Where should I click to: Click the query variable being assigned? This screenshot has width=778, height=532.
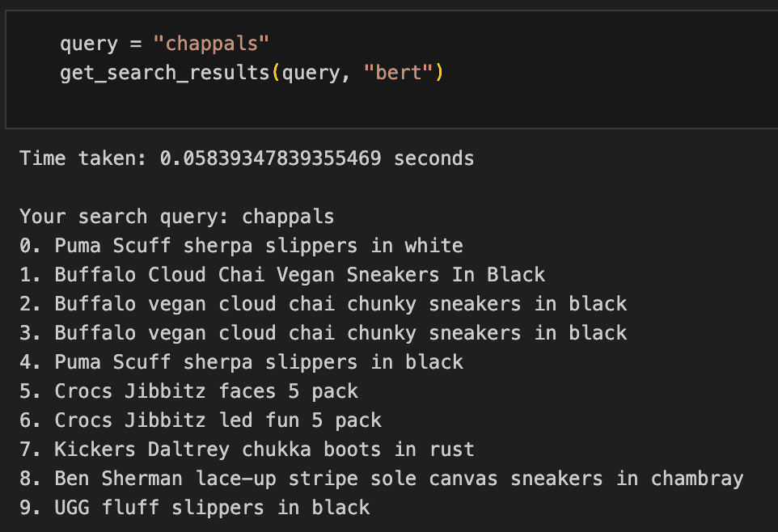[89, 44]
